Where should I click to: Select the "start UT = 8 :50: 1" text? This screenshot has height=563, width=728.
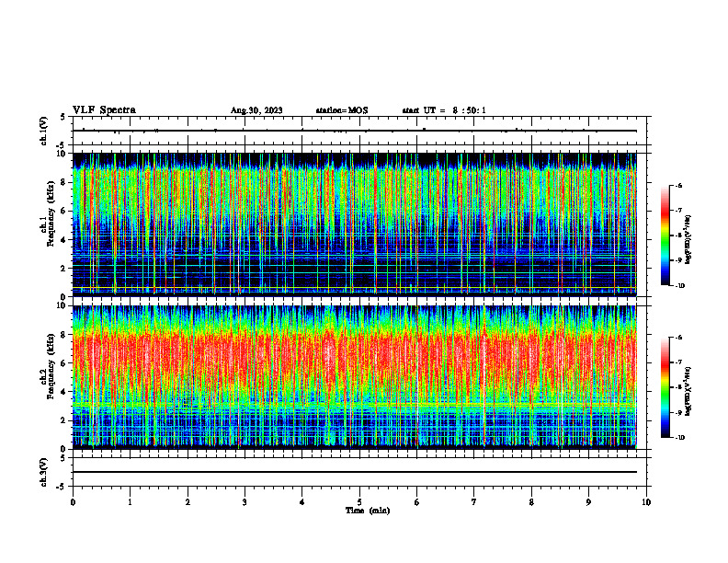click(444, 110)
